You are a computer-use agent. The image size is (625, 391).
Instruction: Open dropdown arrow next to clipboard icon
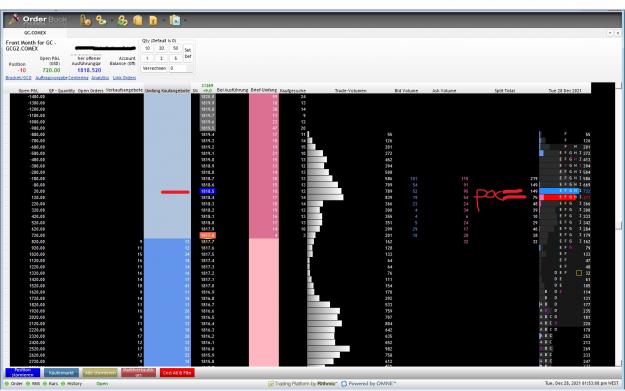[185, 20]
